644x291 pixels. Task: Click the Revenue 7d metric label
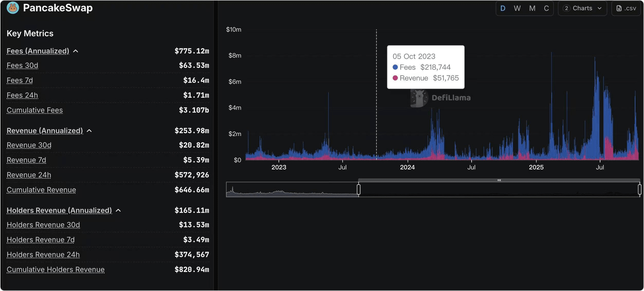click(x=26, y=160)
